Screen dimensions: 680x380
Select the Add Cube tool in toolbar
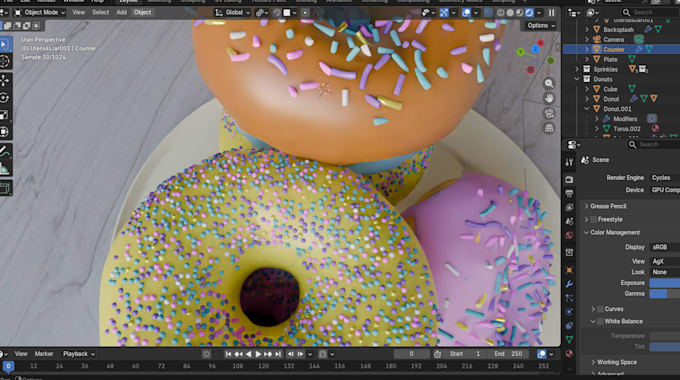point(5,188)
